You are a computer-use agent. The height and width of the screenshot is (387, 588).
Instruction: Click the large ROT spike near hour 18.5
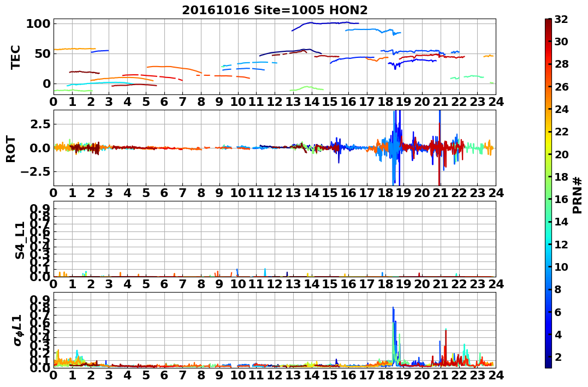click(396, 148)
